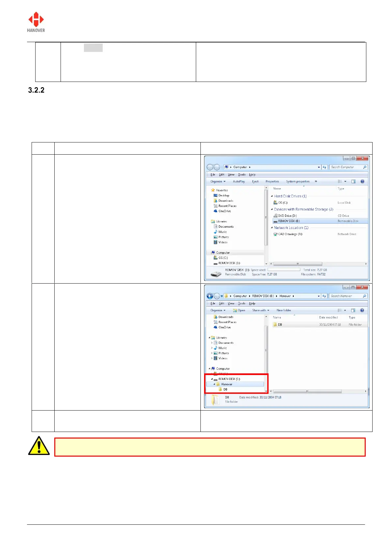The image size is (392, 554).
Task: Show more toolbar commands chevron in Computer window
Action: click(x=316, y=181)
